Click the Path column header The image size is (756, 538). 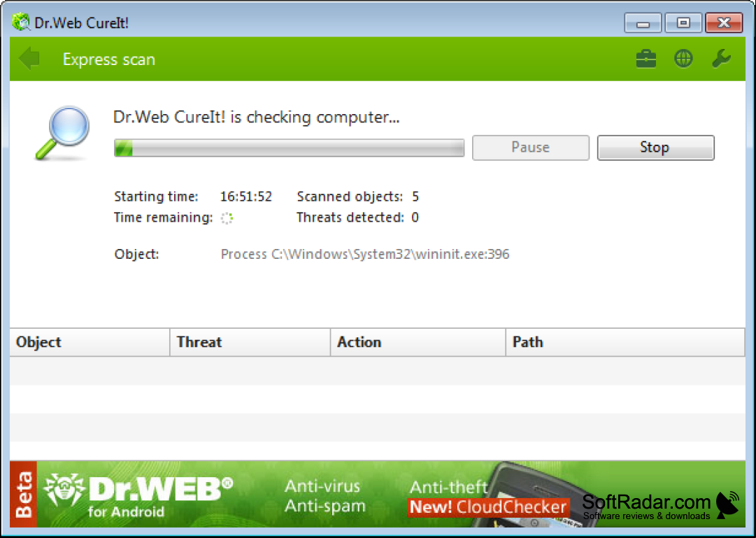coord(625,342)
